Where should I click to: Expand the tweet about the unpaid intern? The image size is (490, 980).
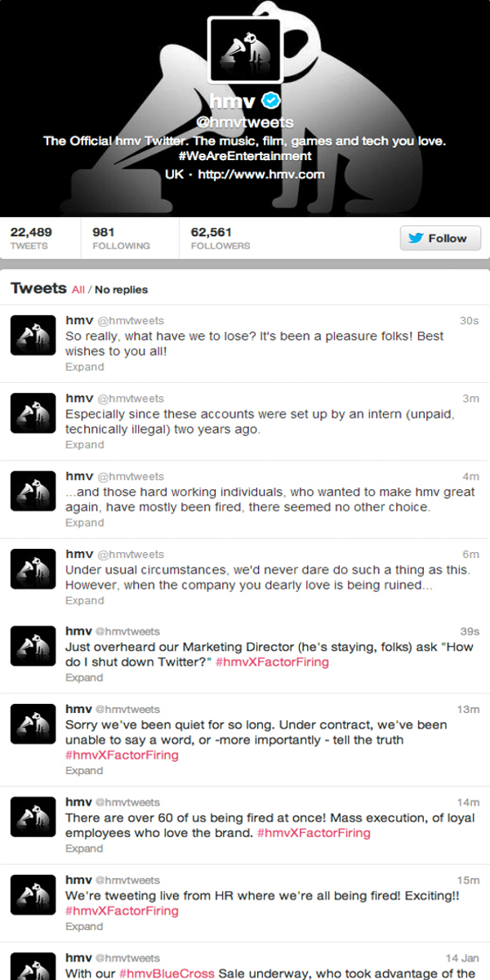click(x=84, y=445)
